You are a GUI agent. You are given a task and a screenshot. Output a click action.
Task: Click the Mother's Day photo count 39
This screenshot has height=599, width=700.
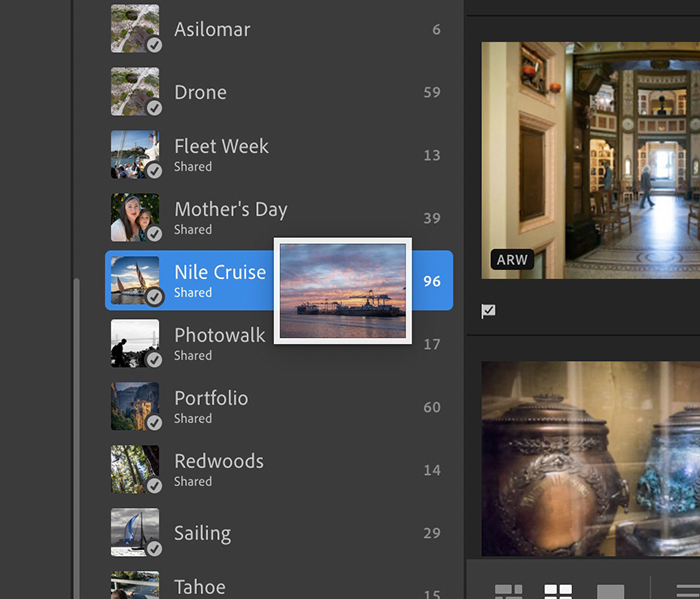[x=432, y=218]
